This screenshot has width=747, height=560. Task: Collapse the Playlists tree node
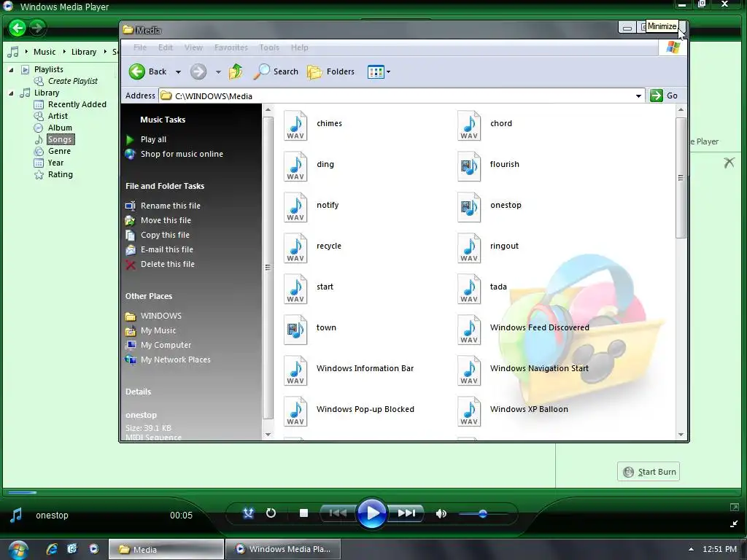click(11, 70)
